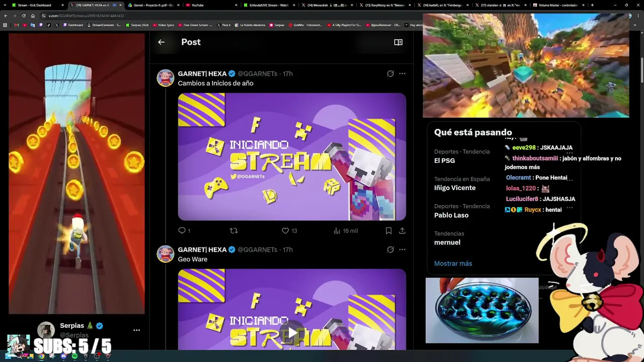
Task: Open Grok icon on 'Cambios a Inicios de año' post
Action: [x=390, y=74]
